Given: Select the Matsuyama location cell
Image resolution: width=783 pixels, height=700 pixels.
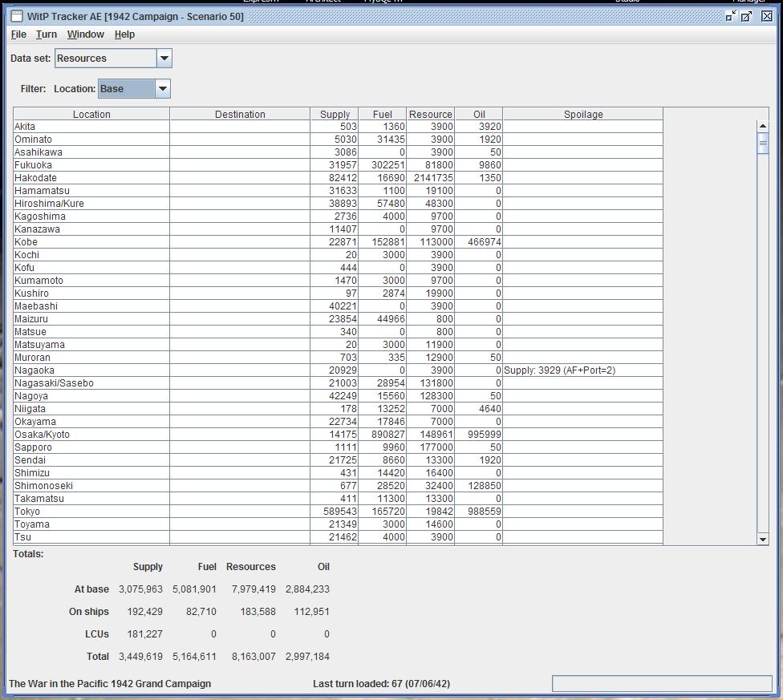Looking at the screenshot, I should tap(91, 345).
